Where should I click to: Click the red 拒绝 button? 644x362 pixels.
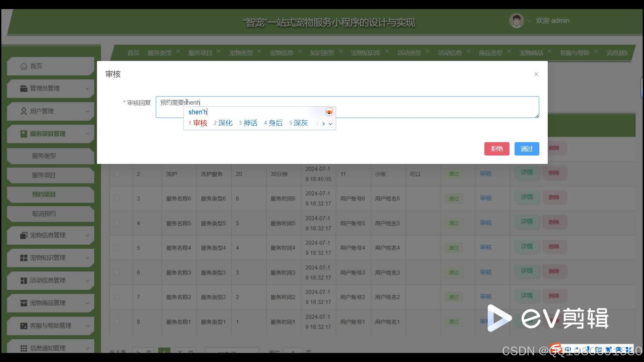tap(496, 148)
